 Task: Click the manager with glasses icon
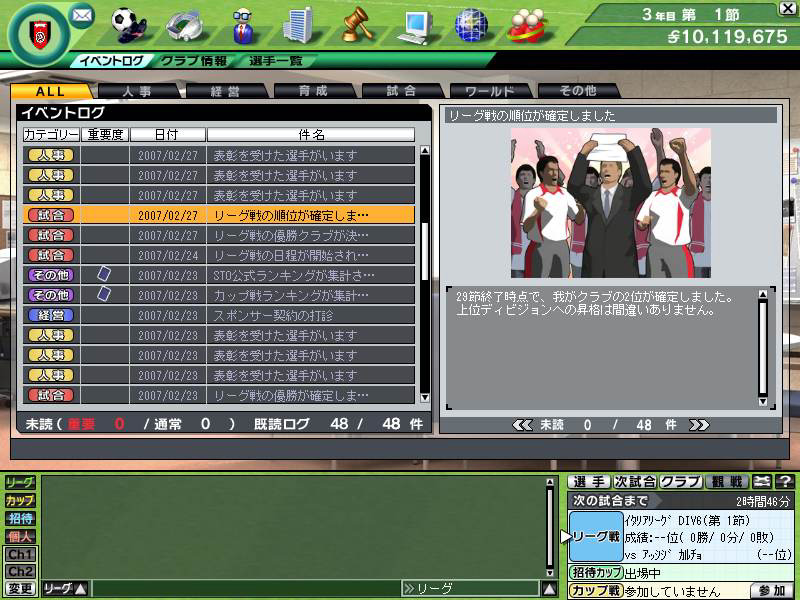tap(241, 24)
